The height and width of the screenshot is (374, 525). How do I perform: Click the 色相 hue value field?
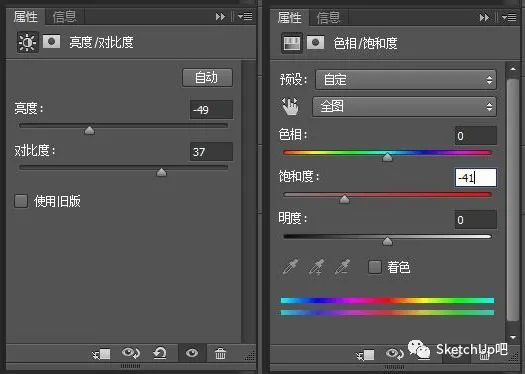click(x=475, y=136)
